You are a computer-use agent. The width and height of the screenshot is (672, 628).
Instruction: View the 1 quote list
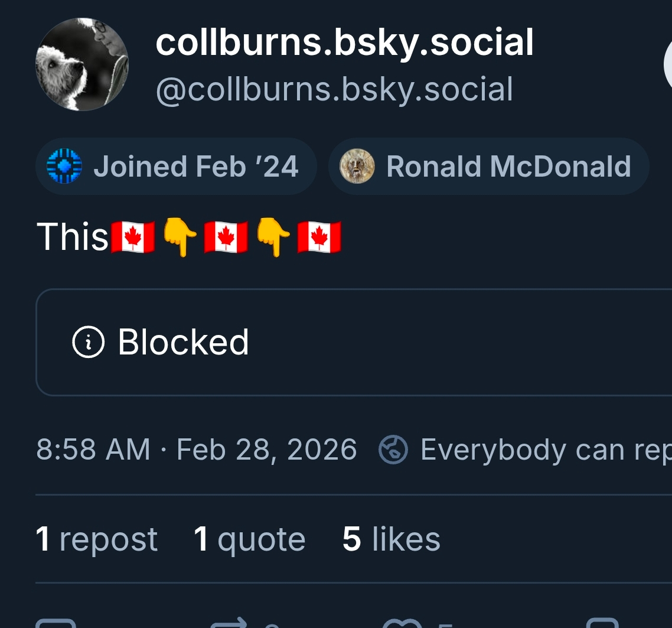[x=249, y=539]
